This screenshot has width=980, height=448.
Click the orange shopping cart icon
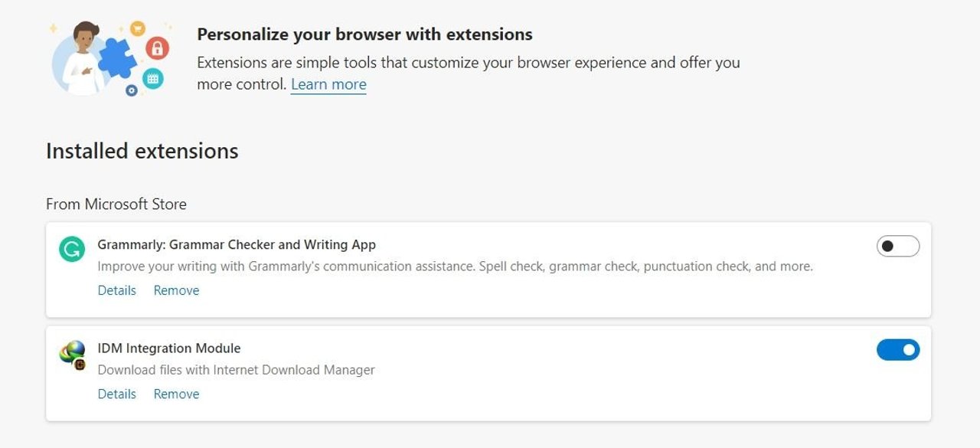pos(138,28)
